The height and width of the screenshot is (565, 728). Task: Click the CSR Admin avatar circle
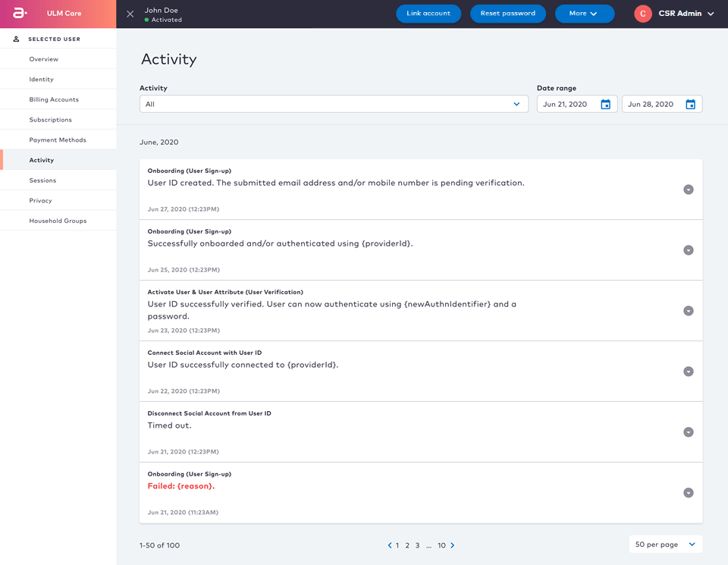pyautogui.click(x=643, y=14)
